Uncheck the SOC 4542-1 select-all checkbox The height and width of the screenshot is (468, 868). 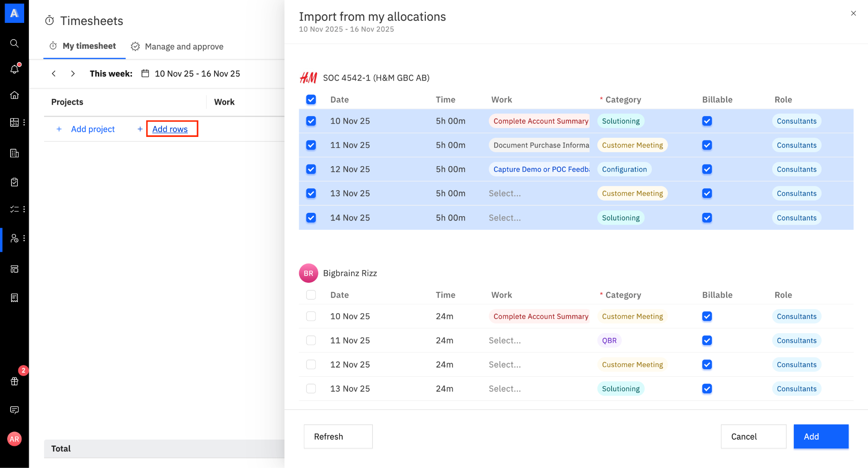[x=311, y=100]
